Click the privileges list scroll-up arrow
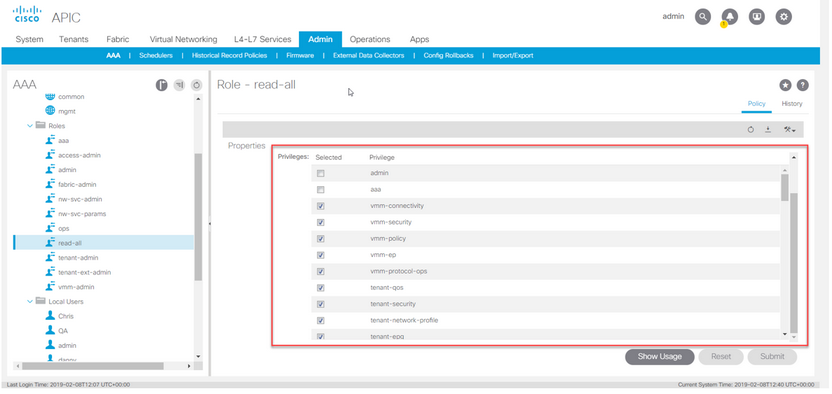Viewport: 832px width, 394px height. [785, 170]
